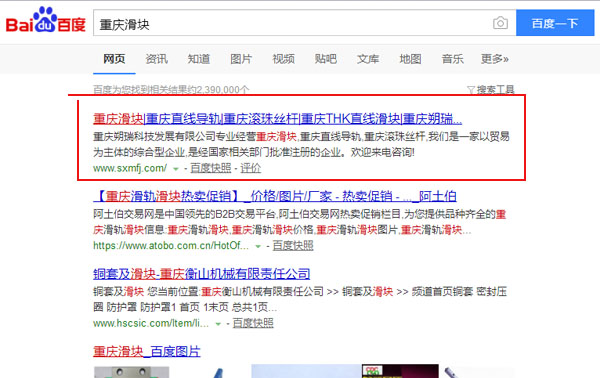Open 搜索工具 filter options

[x=491, y=90]
